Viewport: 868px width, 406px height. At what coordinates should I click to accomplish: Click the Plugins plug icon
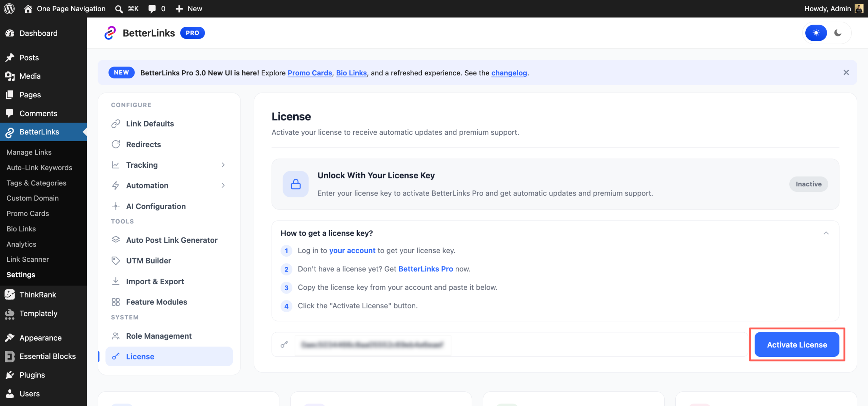(10, 375)
